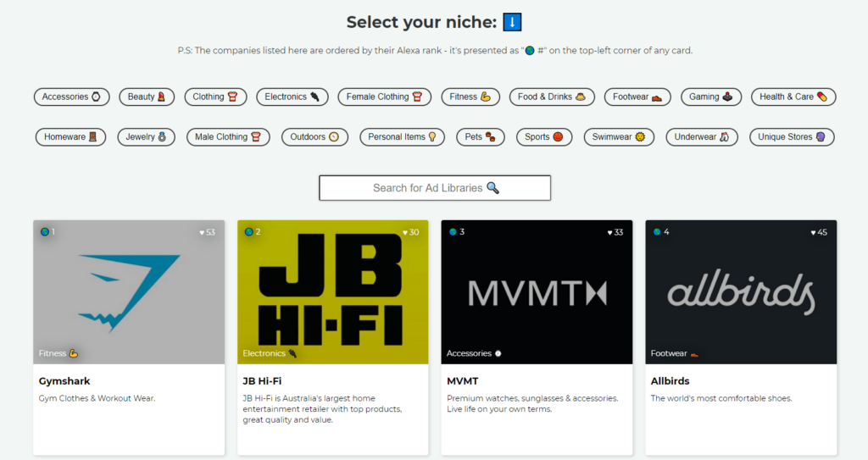Click the magnifying glass search icon
868x460 pixels.
492,188
